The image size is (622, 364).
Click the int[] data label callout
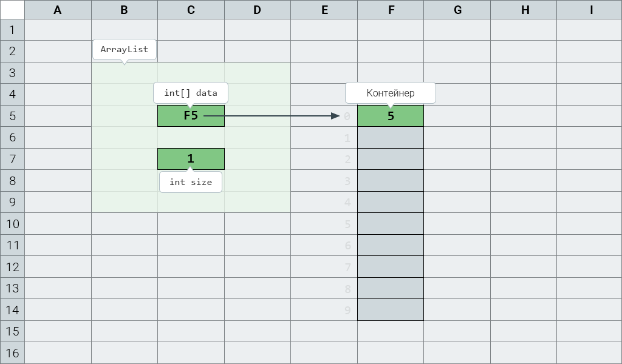(x=191, y=93)
